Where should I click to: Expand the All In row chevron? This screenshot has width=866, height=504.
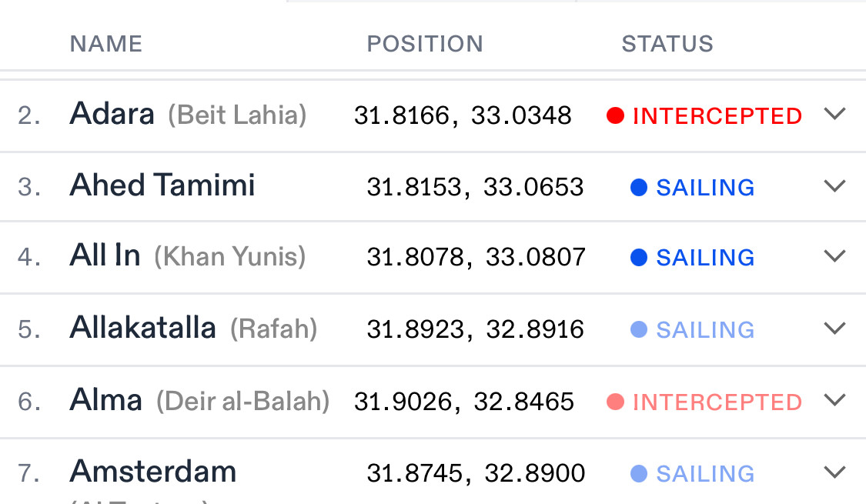834,256
